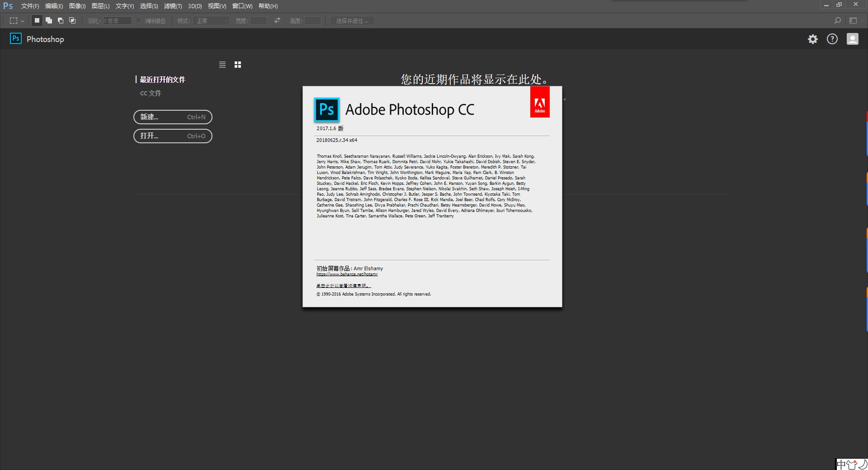Select the Rectangular Marquee tool
This screenshot has height=470, width=868.
point(13,20)
